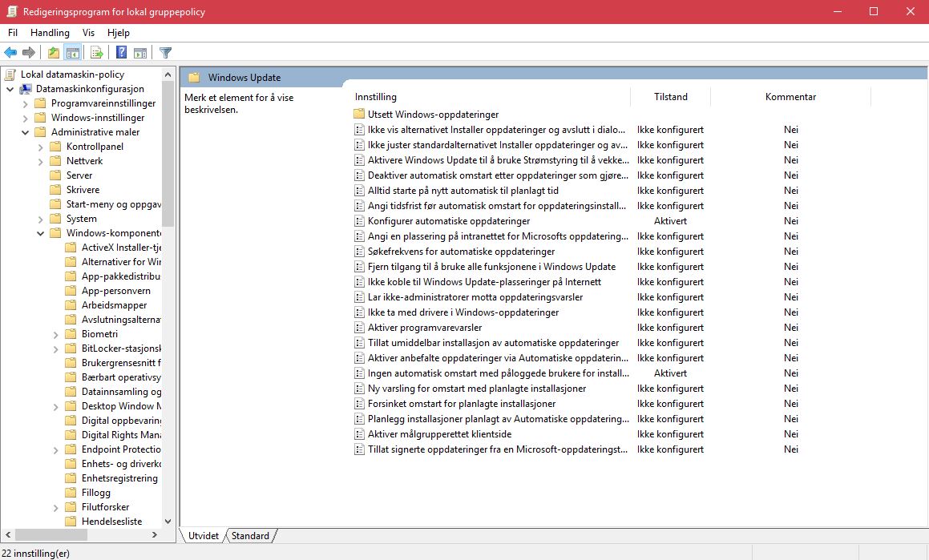Click the Export list toolbar icon
The height and width of the screenshot is (560, 929).
point(96,53)
